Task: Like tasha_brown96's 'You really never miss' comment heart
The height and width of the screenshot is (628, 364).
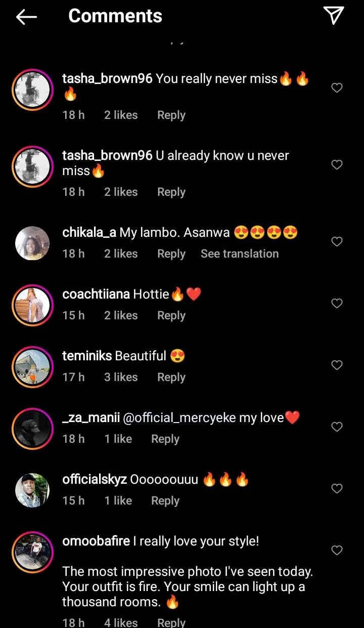Action: point(337,88)
